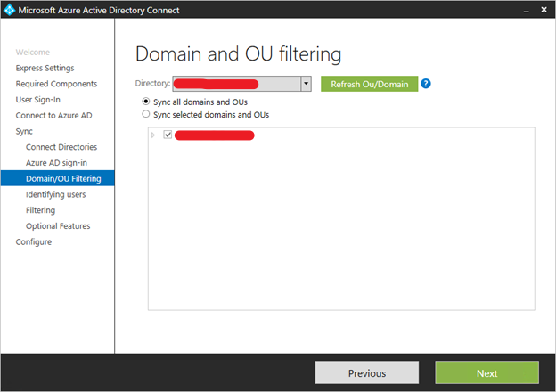The height and width of the screenshot is (392, 556).
Task: Open Optional Features sub-step
Action: 58,225
